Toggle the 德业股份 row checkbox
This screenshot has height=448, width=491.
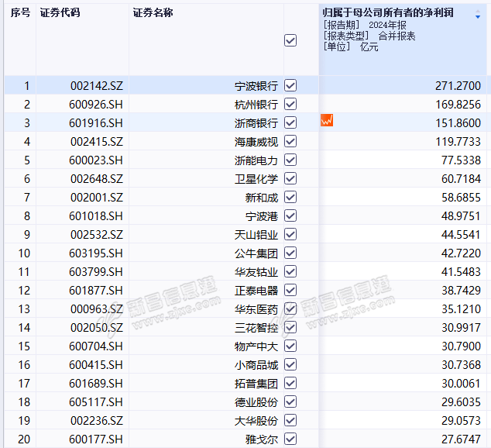tap(290, 401)
